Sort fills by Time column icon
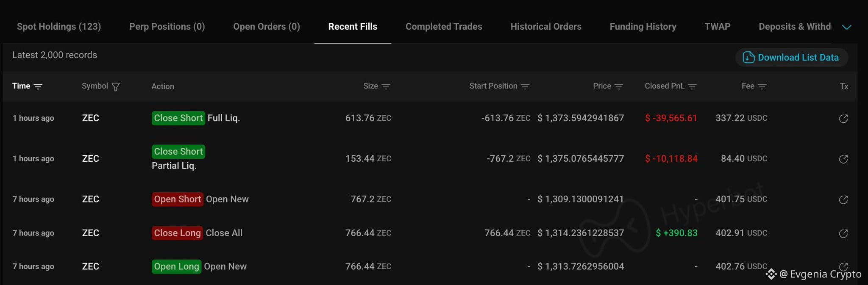Image resolution: width=868 pixels, height=285 pixels. [x=38, y=86]
